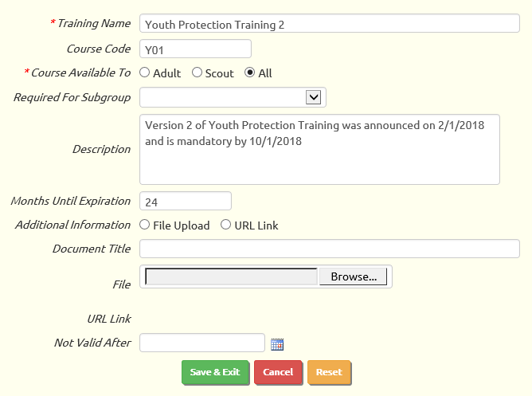Select the Scout availability option
This screenshot has height=396, width=532.
[x=197, y=73]
